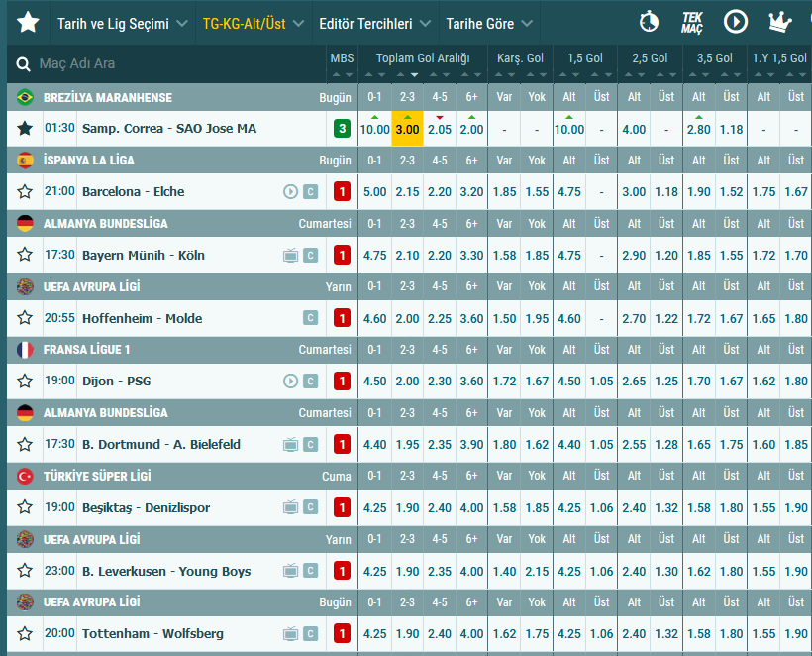The height and width of the screenshot is (656, 812).
Task: Click the Spain flag in İspanya La Liga header
Action: coord(25,161)
